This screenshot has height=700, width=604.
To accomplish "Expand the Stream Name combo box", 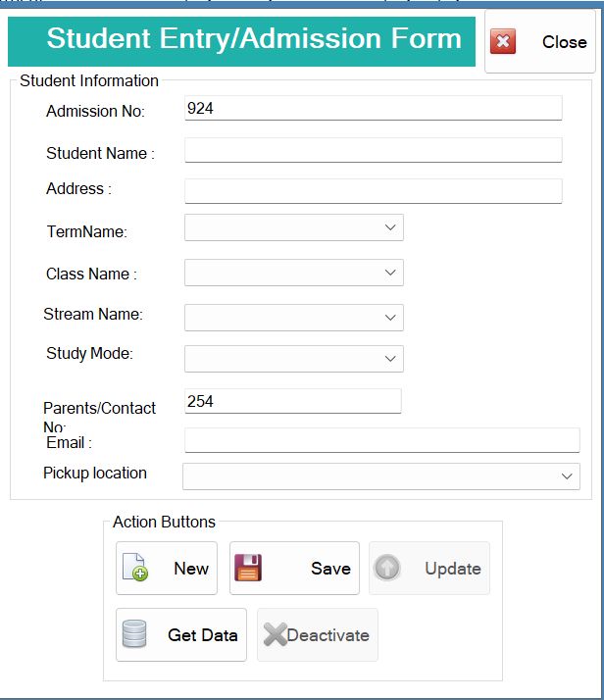I will [x=294, y=318].
